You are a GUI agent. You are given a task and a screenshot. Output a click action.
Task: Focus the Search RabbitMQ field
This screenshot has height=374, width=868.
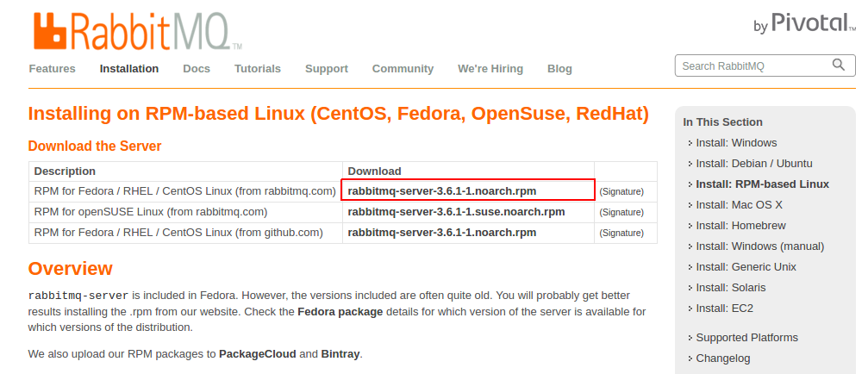click(765, 65)
